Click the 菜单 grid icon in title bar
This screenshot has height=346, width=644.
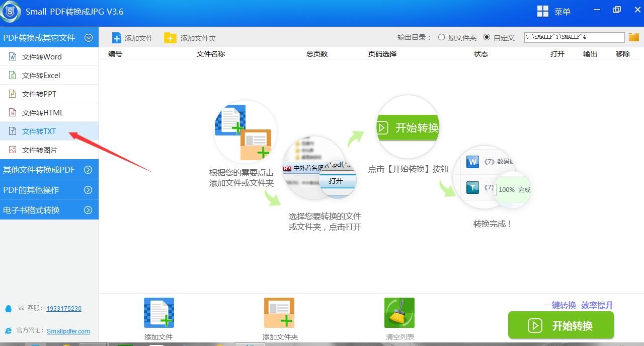pos(543,12)
